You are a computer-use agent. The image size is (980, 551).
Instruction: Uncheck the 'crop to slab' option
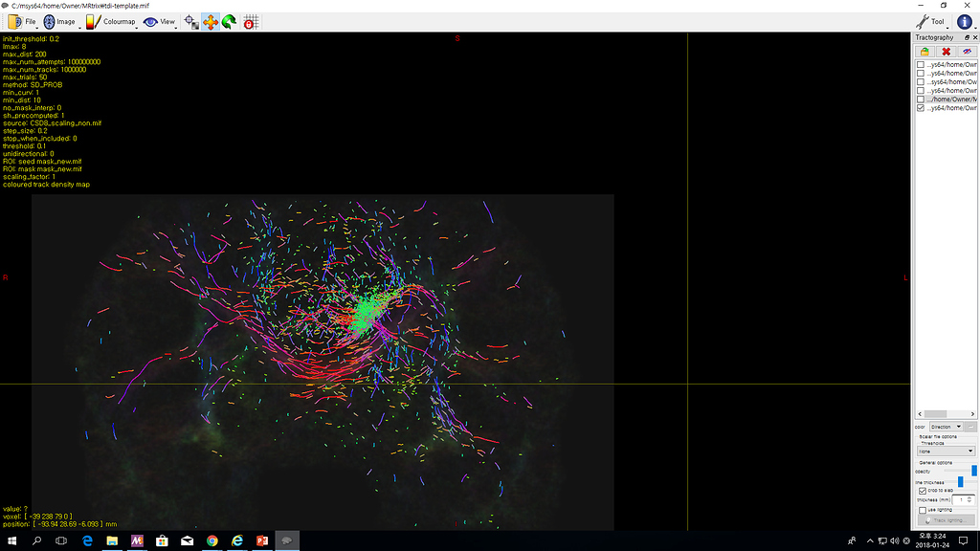point(923,490)
